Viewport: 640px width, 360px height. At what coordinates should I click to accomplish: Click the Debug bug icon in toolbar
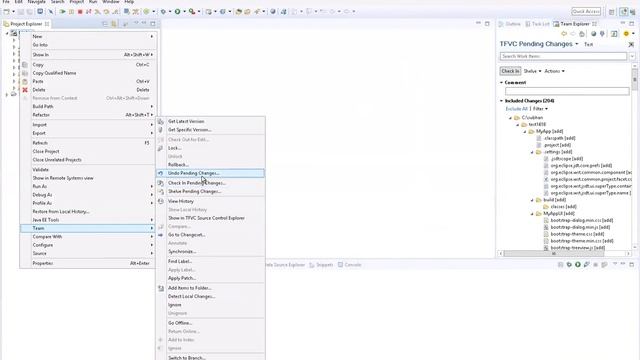[163, 12]
